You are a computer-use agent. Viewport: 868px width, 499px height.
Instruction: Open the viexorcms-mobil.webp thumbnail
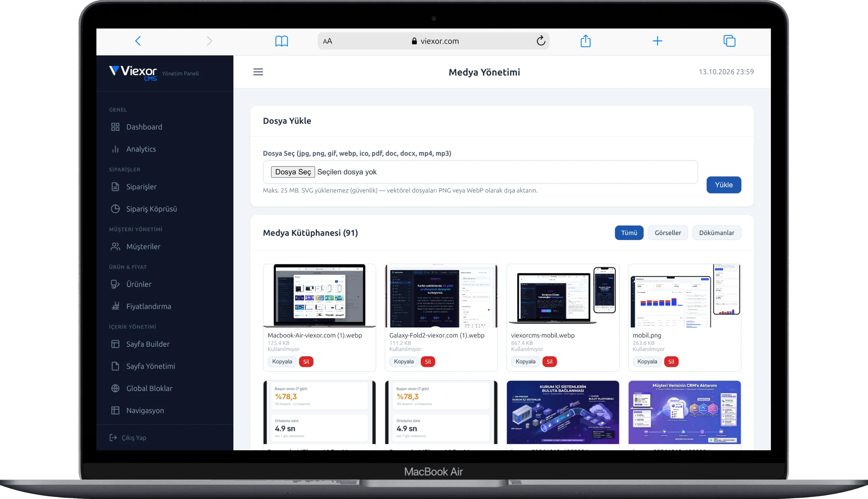(x=563, y=296)
